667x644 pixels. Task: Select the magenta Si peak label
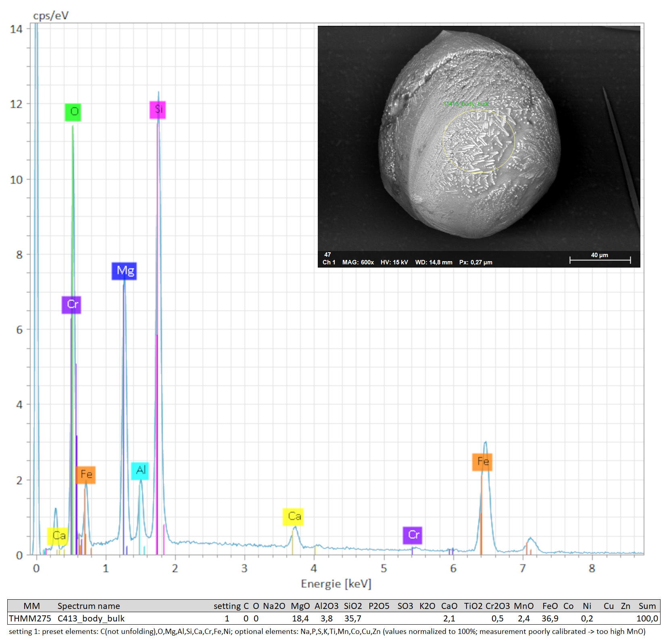pyautogui.click(x=158, y=110)
